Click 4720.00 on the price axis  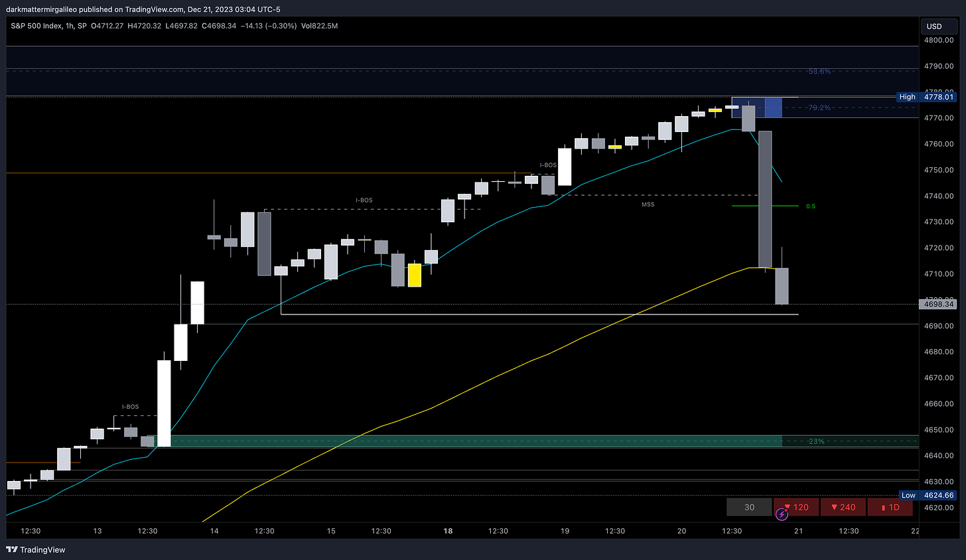[939, 247]
